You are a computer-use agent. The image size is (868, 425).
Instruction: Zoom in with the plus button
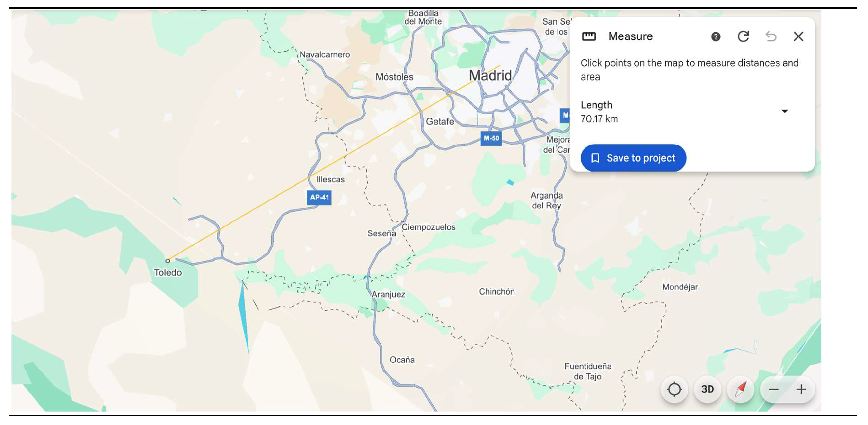coord(801,389)
